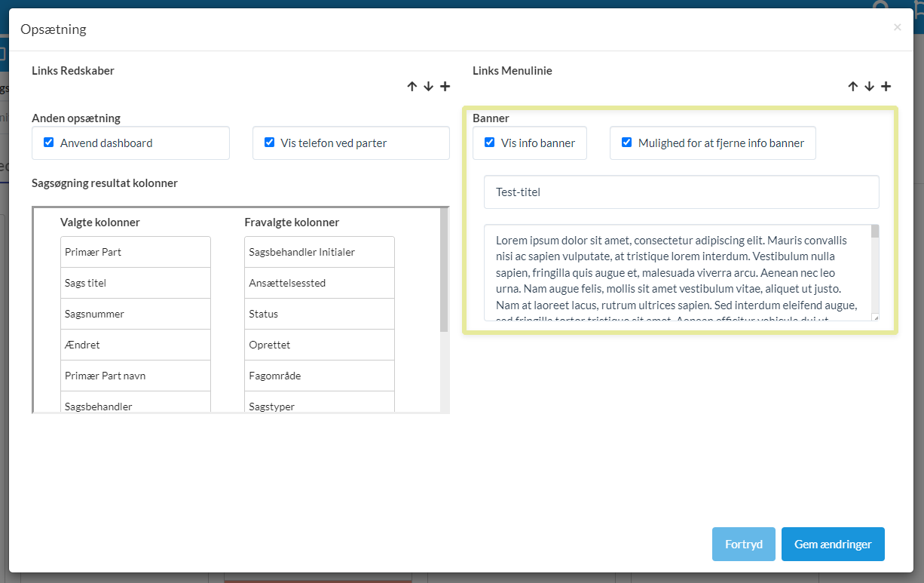Click the move down arrow under Links Redskaber
924x583 pixels.
tap(428, 87)
